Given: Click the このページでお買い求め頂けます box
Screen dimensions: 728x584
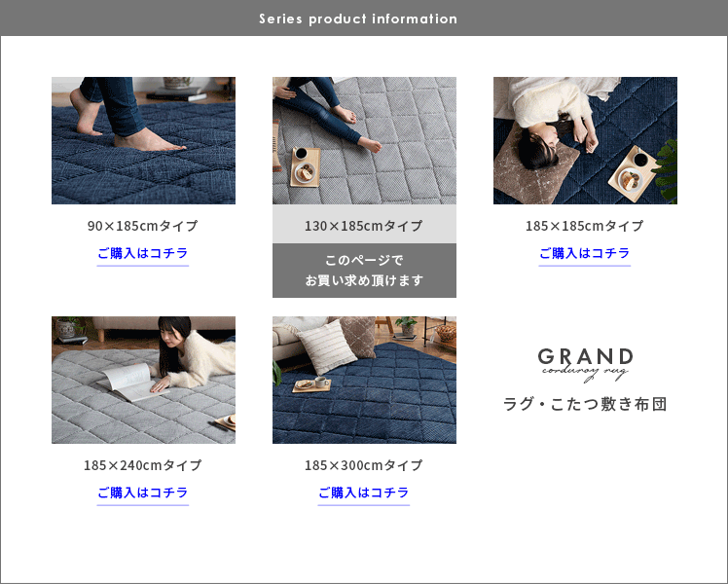Looking at the screenshot, I should click(x=364, y=271).
